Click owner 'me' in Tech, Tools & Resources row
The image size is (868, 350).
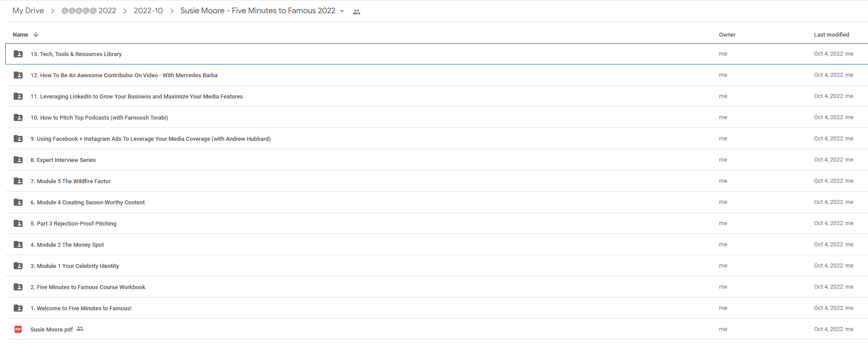click(723, 54)
